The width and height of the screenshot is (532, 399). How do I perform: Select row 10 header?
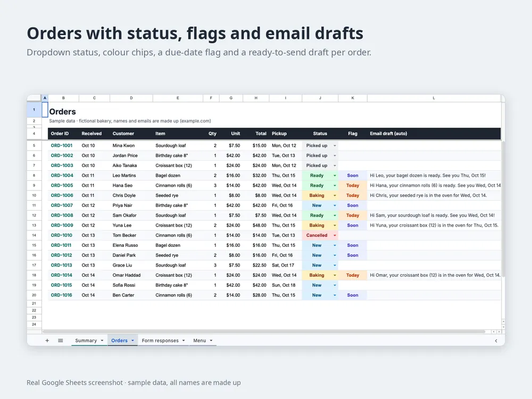pyautogui.click(x=34, y=195)
